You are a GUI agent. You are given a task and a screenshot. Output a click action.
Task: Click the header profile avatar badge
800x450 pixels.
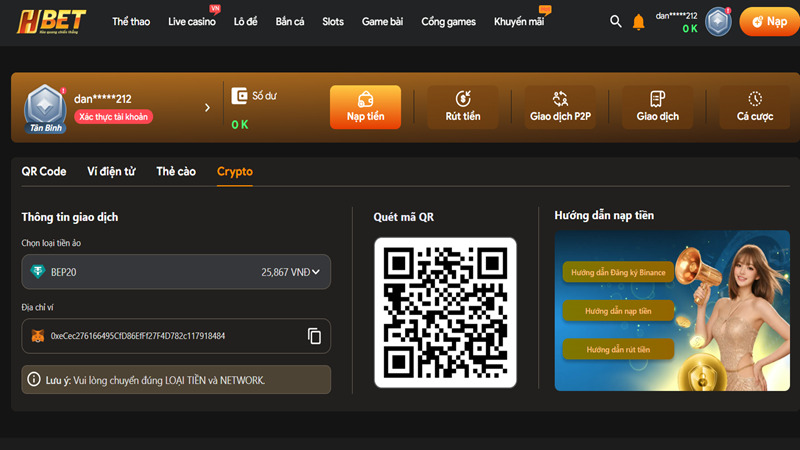pos(718,21)
